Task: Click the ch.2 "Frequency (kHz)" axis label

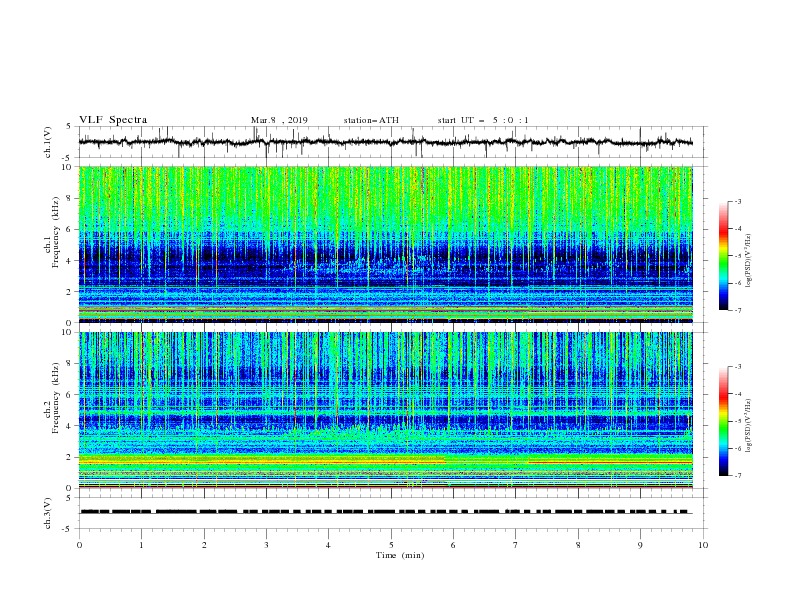Action: [x=56, y=398]
